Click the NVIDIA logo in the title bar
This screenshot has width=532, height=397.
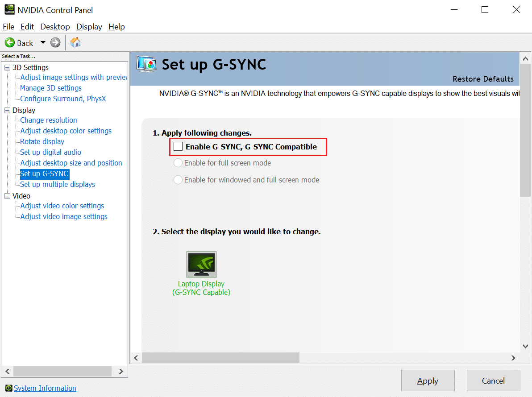[9, 9]
